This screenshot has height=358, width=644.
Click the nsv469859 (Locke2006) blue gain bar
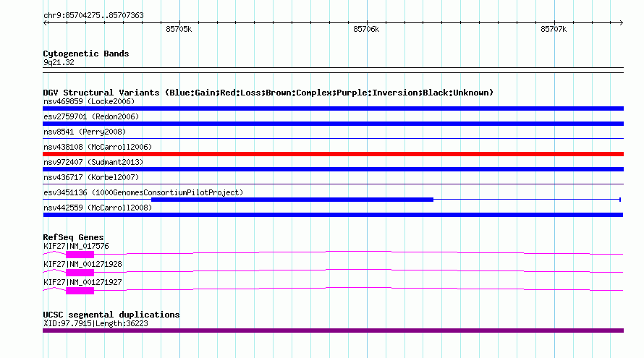[x=333, y=108]
